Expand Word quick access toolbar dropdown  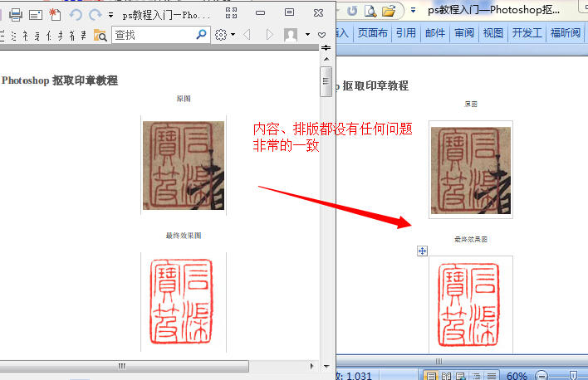click(x=413, y=10)
